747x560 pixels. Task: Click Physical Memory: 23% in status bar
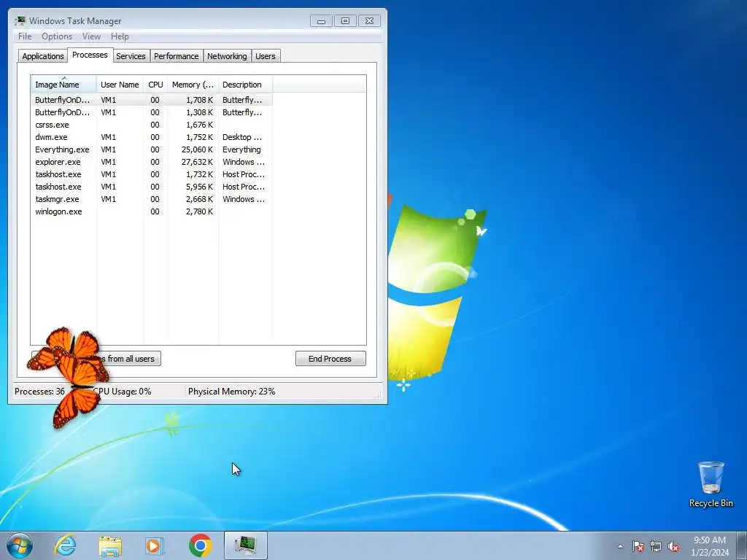point(231,392)
